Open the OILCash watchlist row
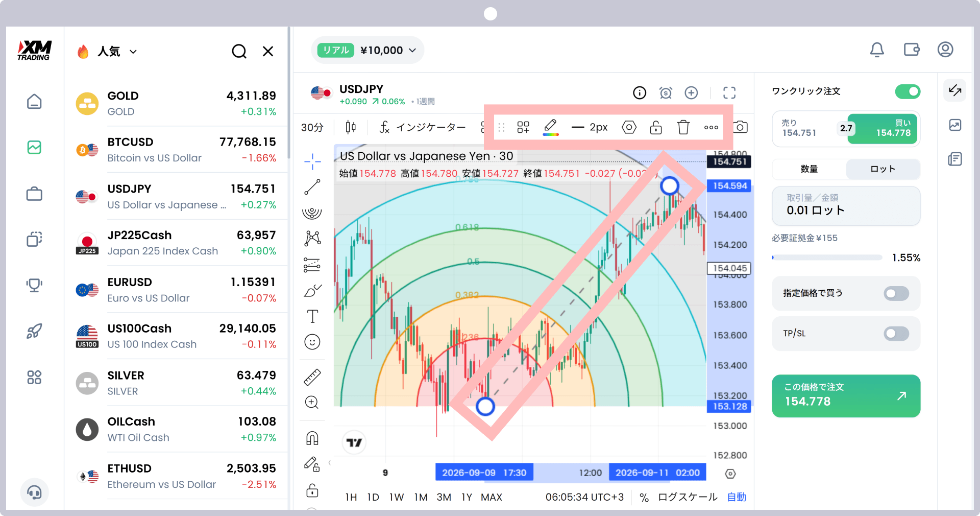Viewport: 980px width, 516px height. point(176,429)
